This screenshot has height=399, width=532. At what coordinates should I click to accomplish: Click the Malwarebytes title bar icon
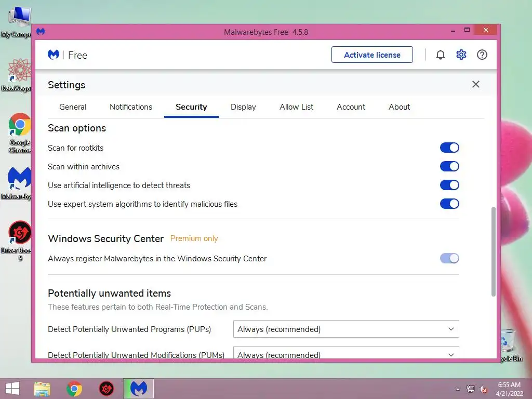41,32
